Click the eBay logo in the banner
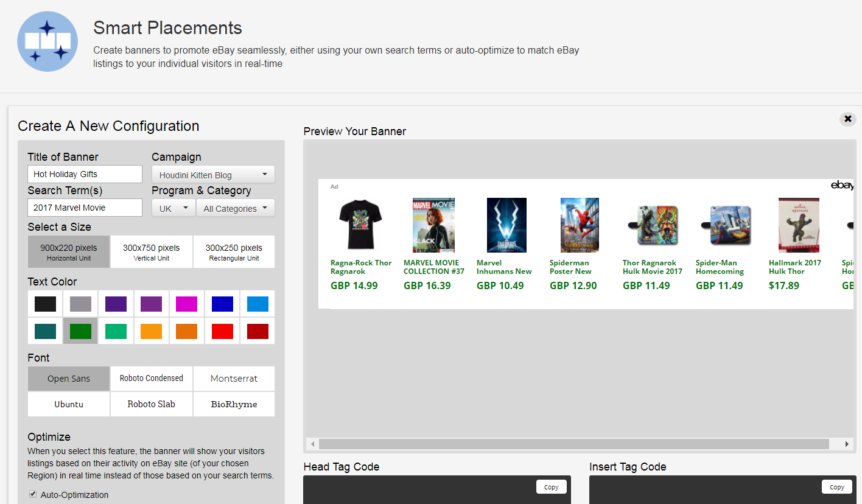This screenshot has width=862, height=504. pyautogui.click(x=843, y=186)
